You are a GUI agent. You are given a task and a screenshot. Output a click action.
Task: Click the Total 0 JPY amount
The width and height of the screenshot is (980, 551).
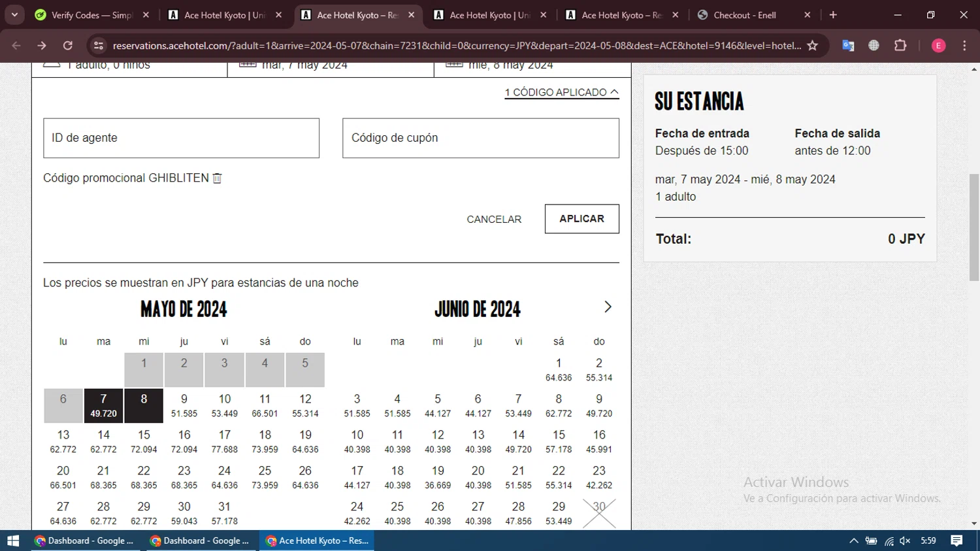tap(906, 239)
